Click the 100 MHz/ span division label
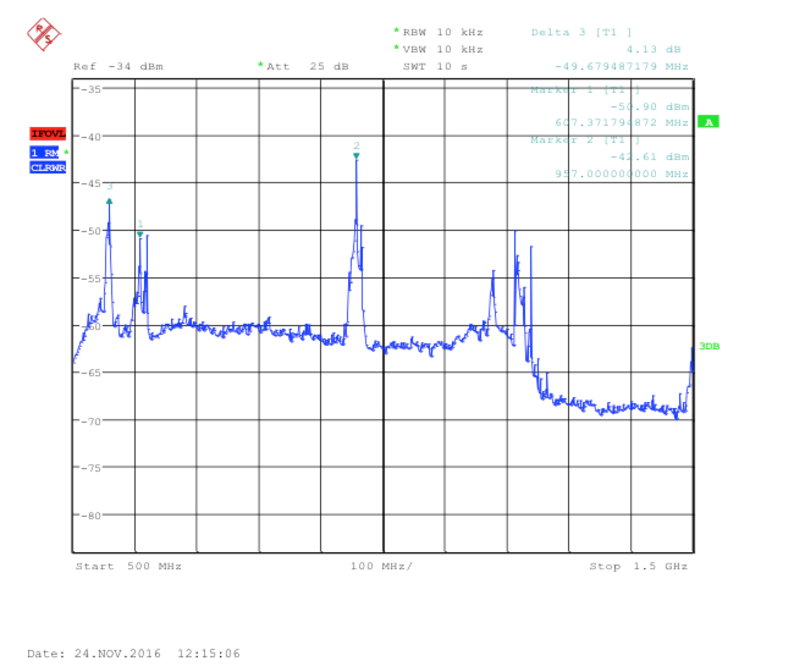This screenshot has height=672, width=805. pos(381,566)
